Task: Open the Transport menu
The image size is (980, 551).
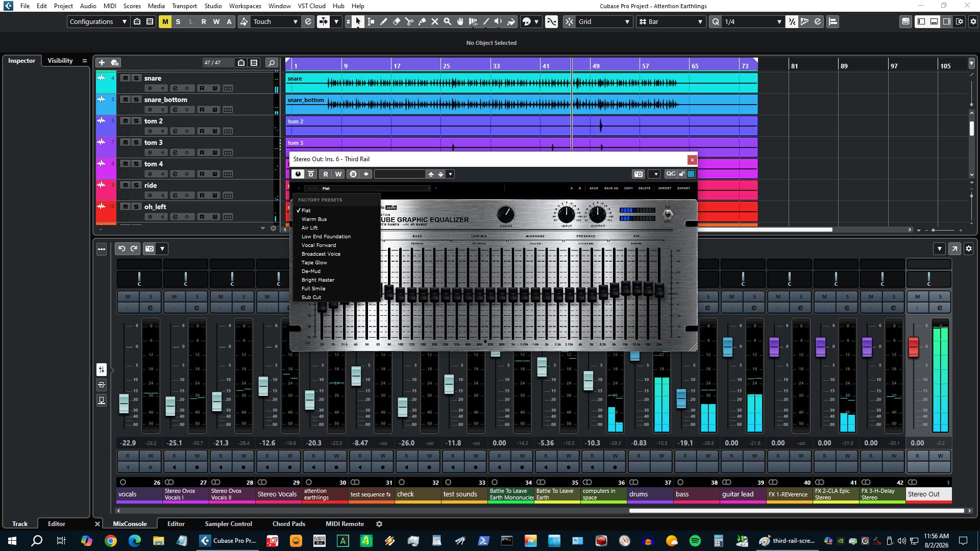Action: (x=184, y=6)
